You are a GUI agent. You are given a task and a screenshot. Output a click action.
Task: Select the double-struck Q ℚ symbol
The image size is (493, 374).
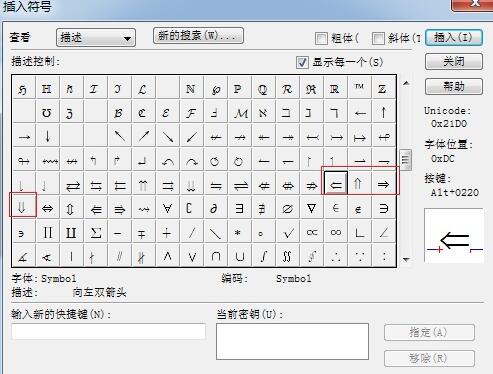point(263,88)
